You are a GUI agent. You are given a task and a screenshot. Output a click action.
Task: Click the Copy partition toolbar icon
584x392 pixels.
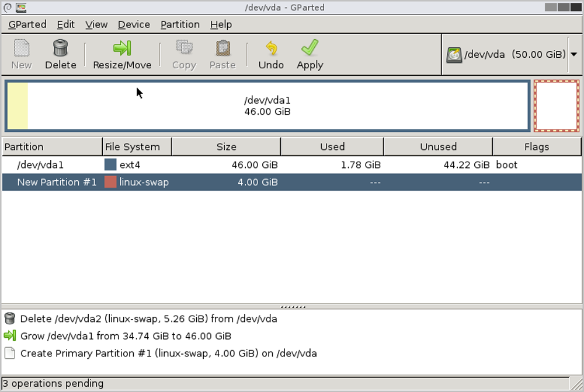click(x=184, y=48)
